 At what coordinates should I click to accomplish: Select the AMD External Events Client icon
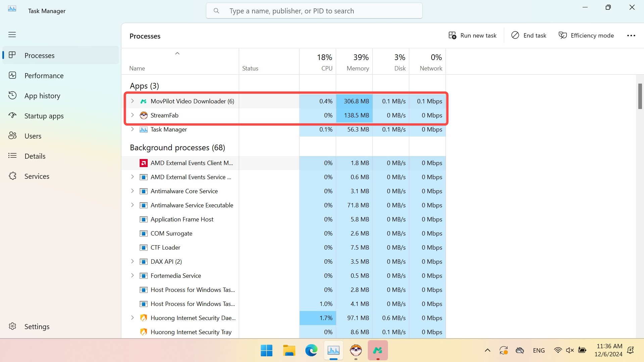pos(144,163)
